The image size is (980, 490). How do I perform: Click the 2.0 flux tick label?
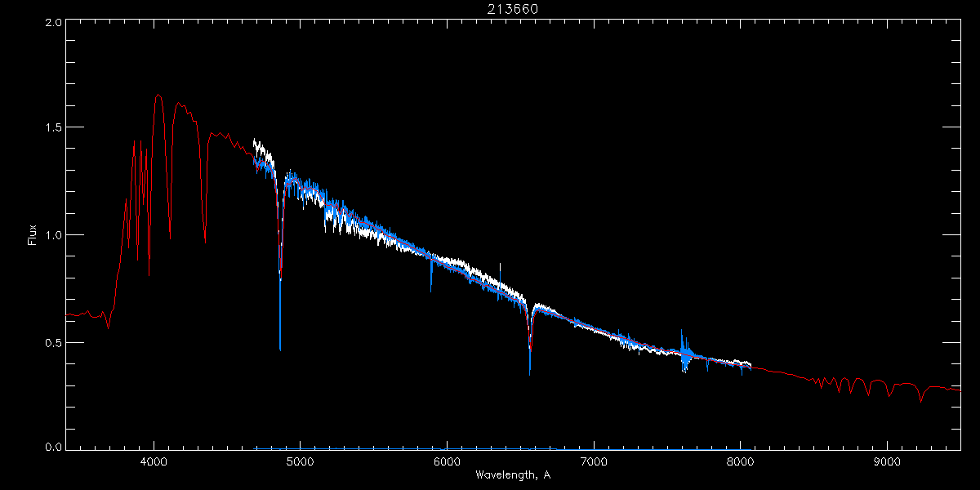[54, 23]
